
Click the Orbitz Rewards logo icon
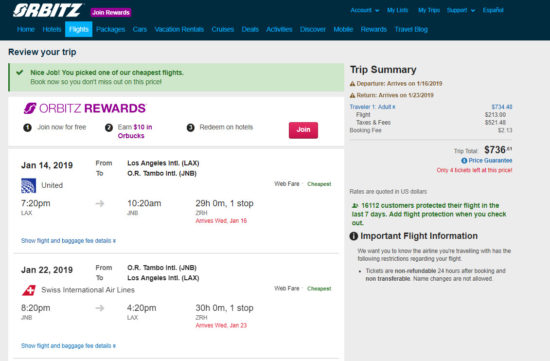(30, 108)
